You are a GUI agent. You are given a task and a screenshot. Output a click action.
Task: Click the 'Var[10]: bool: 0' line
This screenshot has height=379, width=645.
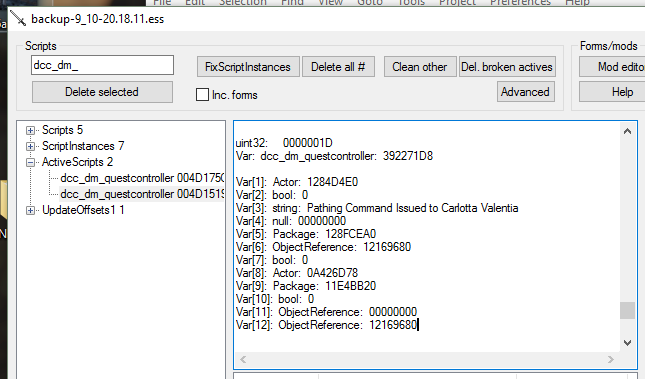coord(275,299)
